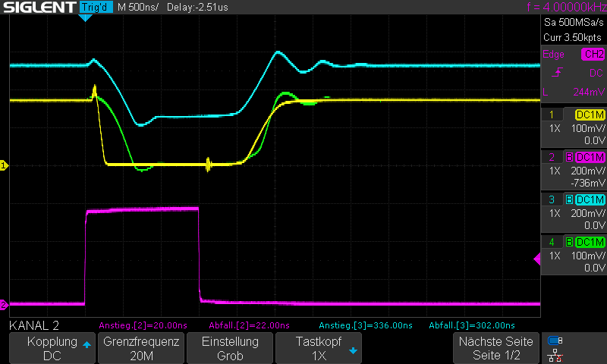The image size is (607, 364).
Task: Open the Kopplung DC coupling menu
Action: click(x=52, y=348)
